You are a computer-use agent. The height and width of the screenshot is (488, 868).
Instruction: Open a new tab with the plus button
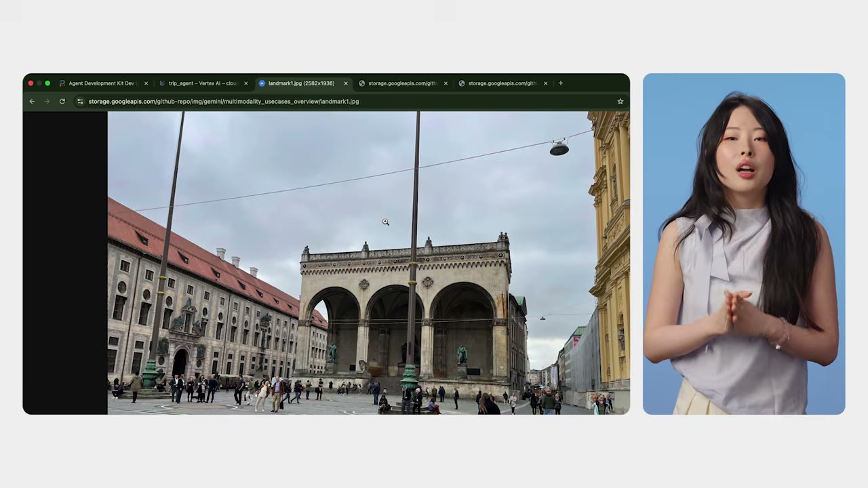tap(560, 83)
